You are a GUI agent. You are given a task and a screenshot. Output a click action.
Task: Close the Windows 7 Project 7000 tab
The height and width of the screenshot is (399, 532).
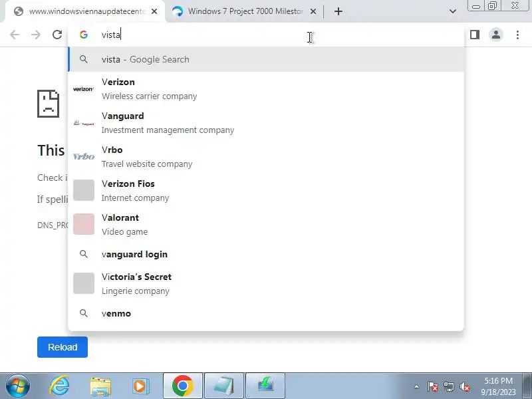click(x=313, y=11)
